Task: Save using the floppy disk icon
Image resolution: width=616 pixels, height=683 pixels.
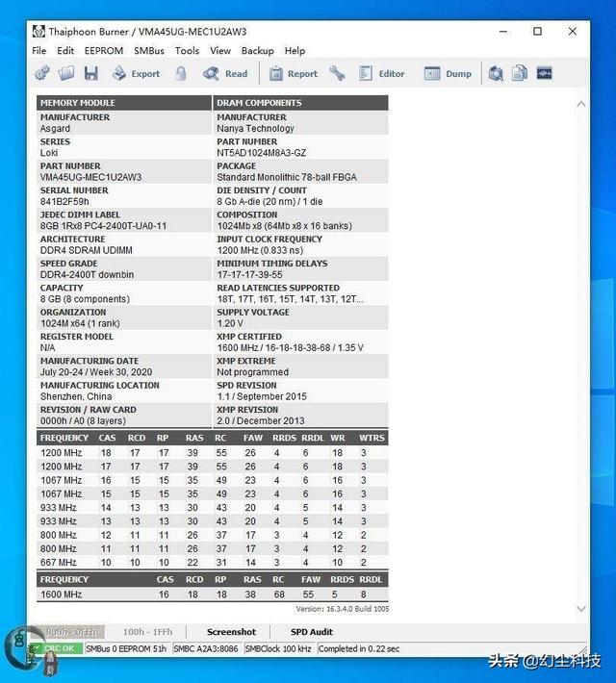Action: pyautogui.click(x=90, y=73)
